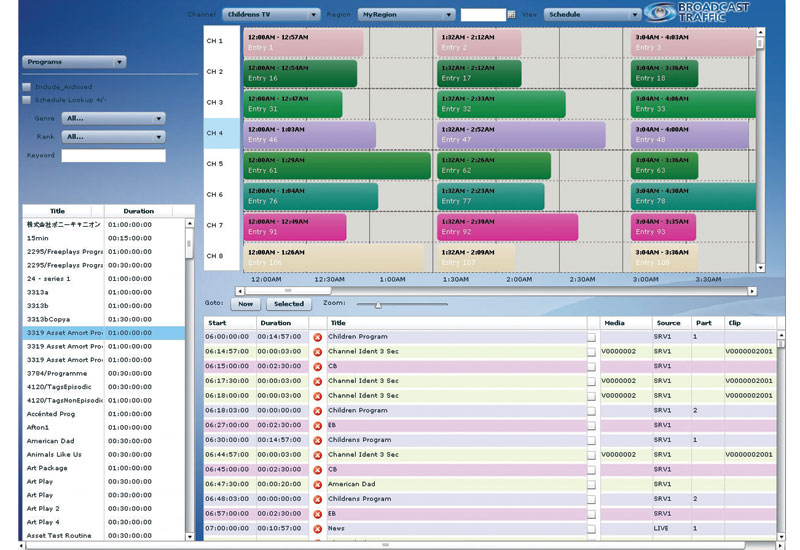Image resolution: width=800 pixels, height=550 pixels.
Task: Tick the checkbox on the 06:00:00:00 Children Program row
Action: [x=591, y=337]
